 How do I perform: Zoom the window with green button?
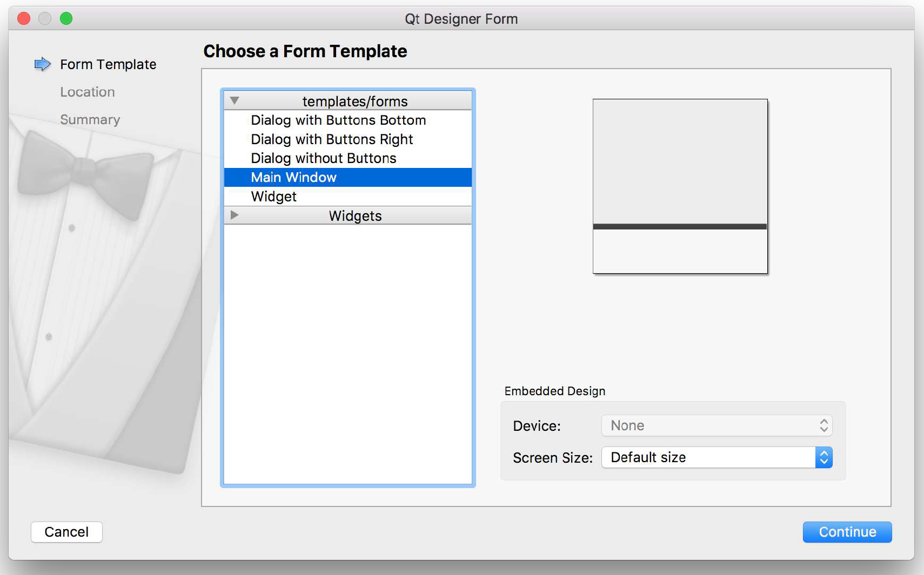pos(66,18)
